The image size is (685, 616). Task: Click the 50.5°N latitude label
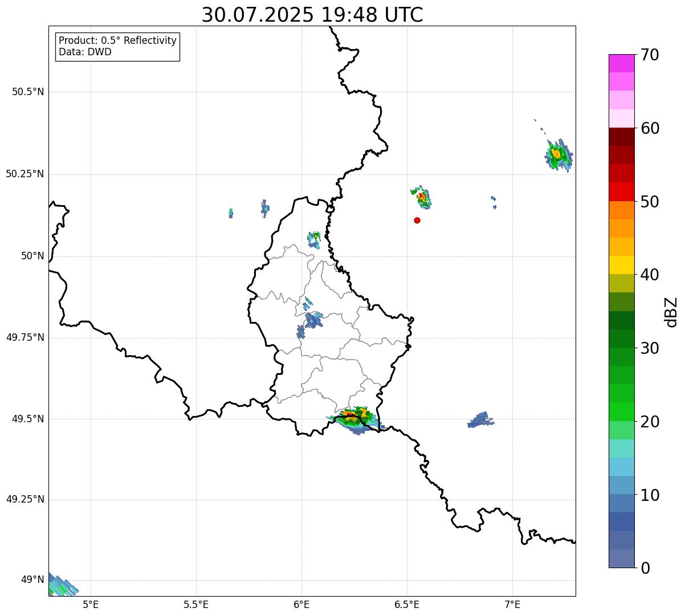(x=28, y=92)
